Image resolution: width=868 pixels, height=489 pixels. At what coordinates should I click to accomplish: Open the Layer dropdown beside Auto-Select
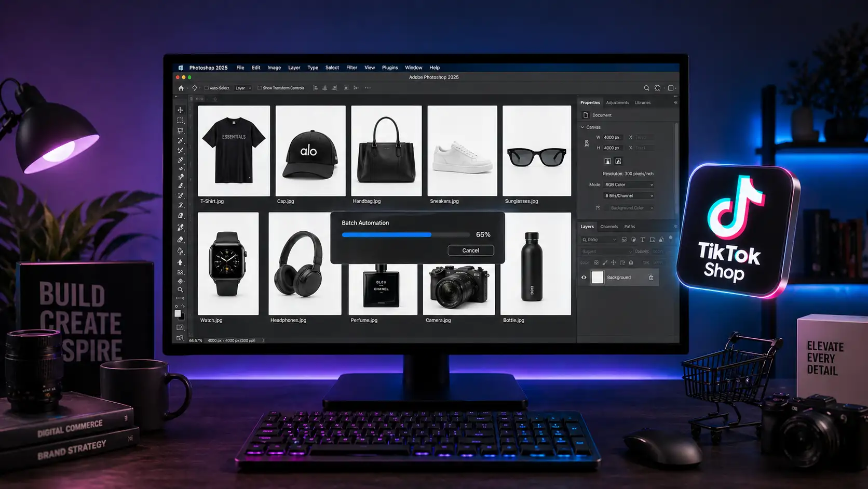(243, 88)
